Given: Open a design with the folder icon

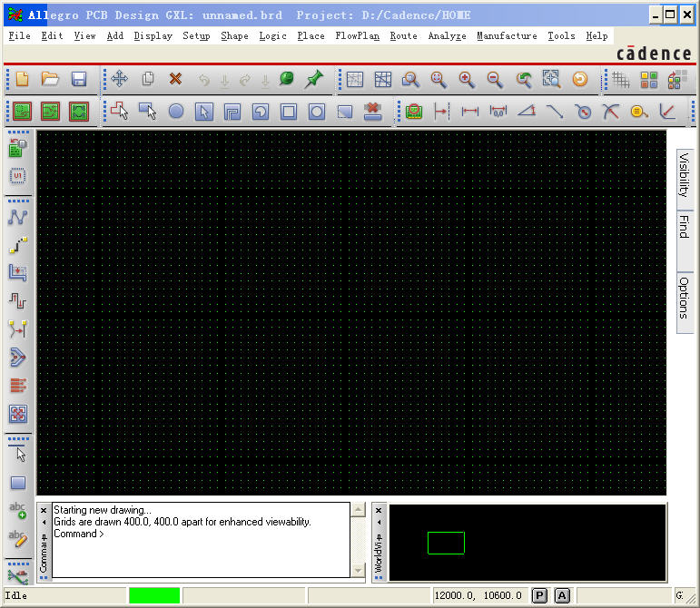Looking at the screenshot, I should pos(50,79).
